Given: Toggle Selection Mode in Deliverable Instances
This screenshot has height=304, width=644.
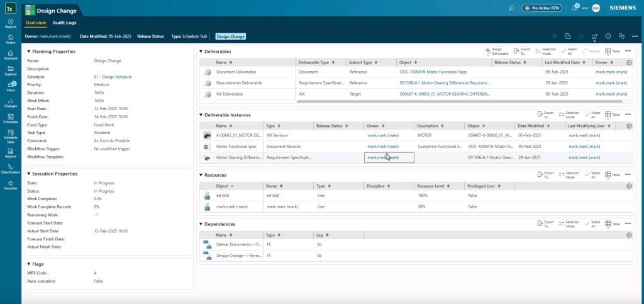Looking at the screenshot, I should (569, 115).
